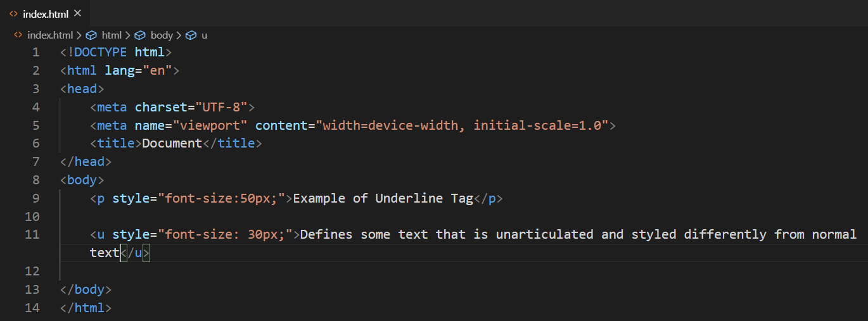The width and height of the screenshot is (868, 321).
Task: Open the body breadcrumb segment
Action: coord(161,35)
